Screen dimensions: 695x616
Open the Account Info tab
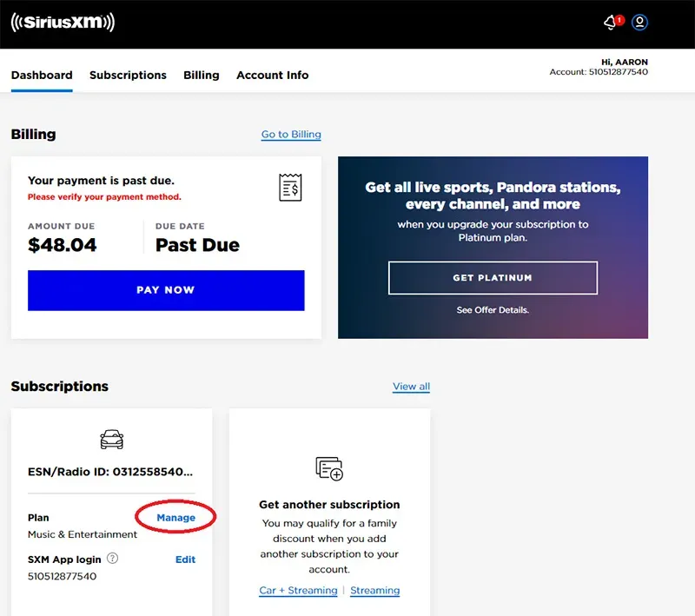tap(272, 76)
